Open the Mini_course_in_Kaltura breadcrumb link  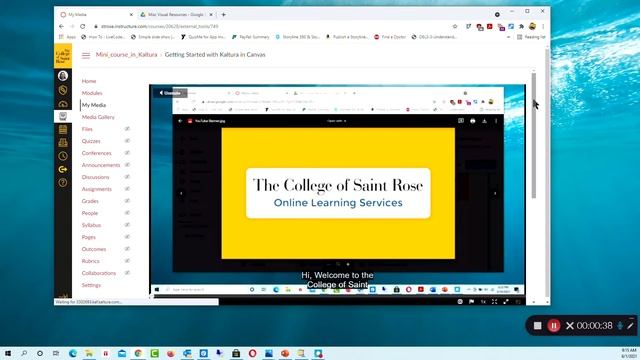point(127,55)
